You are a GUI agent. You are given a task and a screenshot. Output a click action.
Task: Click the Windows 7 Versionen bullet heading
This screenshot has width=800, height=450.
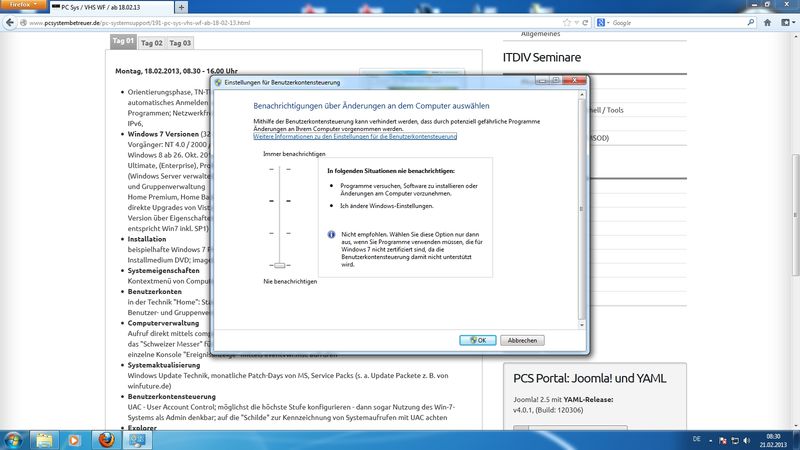(163, 134)
